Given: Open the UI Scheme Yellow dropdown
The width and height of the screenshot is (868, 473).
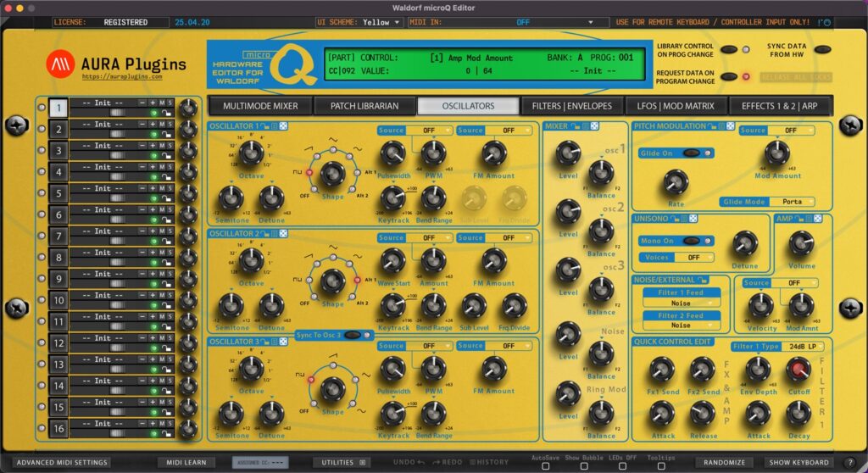Looking at the screenshot, I should [381, 22].
